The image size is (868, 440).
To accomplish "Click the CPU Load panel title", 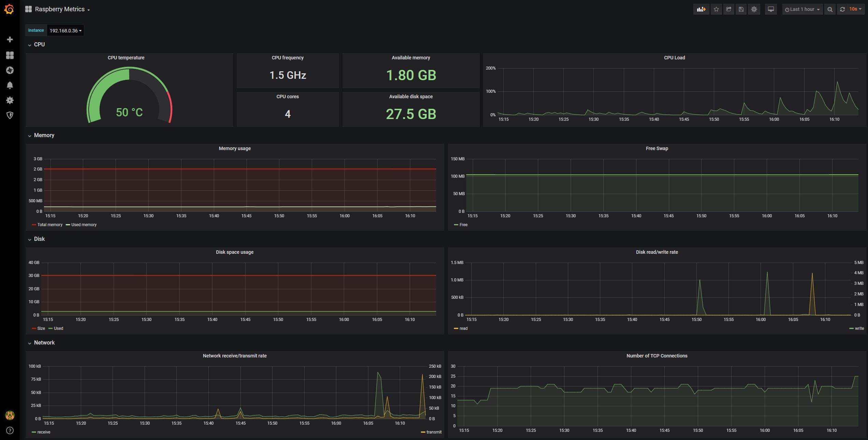I will 674,58.
